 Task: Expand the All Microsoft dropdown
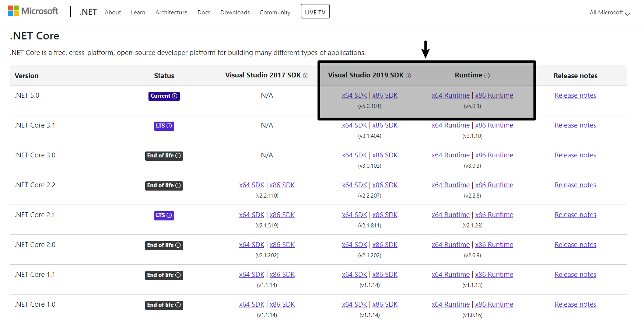pos(610,13)
